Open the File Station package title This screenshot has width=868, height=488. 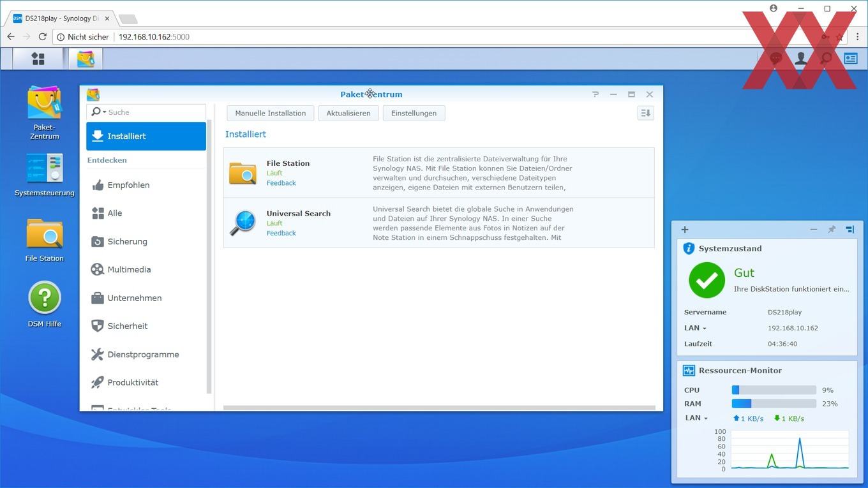click(288, 163)
